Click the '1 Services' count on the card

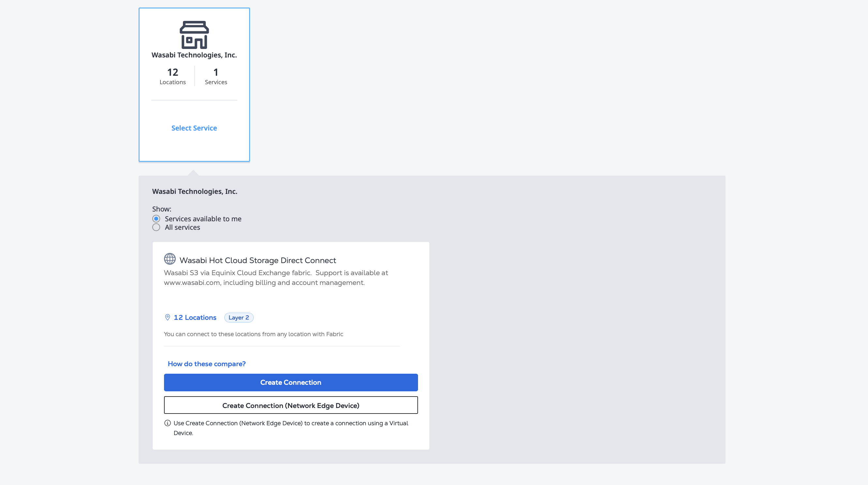216,76
